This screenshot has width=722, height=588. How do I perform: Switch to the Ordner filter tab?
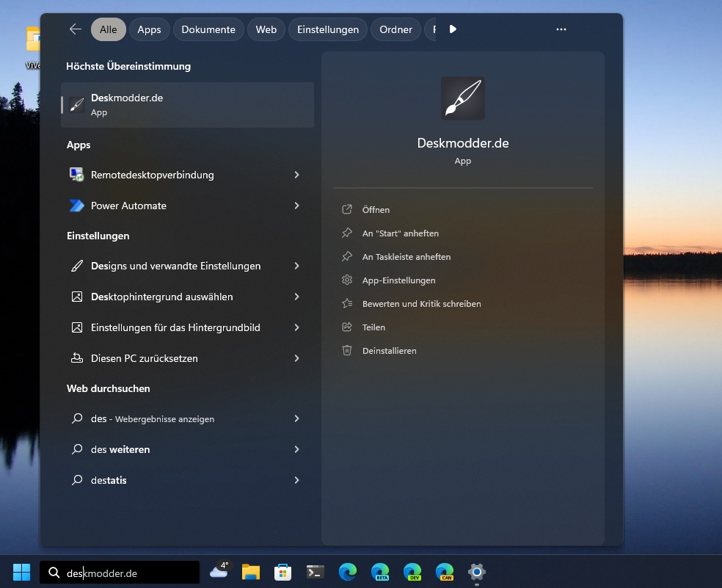[395, 29]
